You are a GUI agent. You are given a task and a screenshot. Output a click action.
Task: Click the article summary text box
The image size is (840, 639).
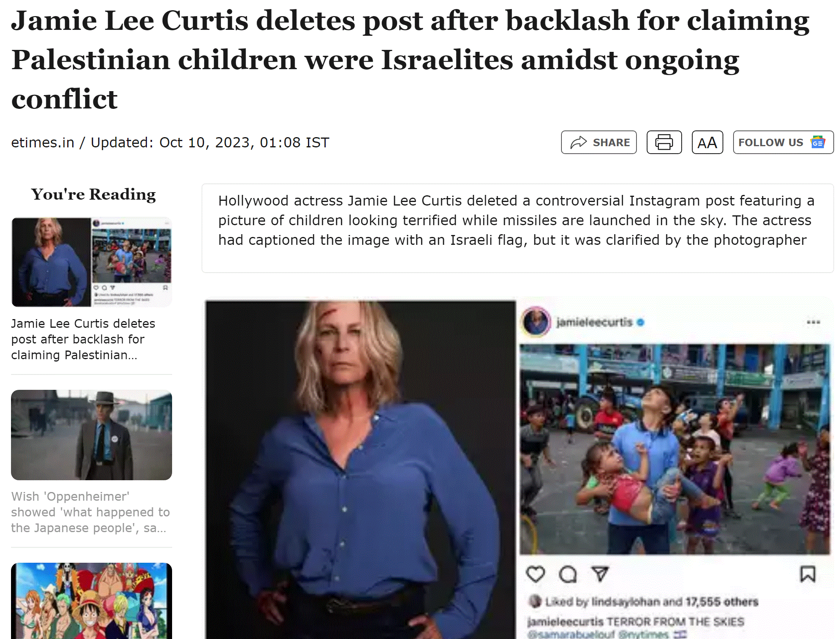[517, 228]
